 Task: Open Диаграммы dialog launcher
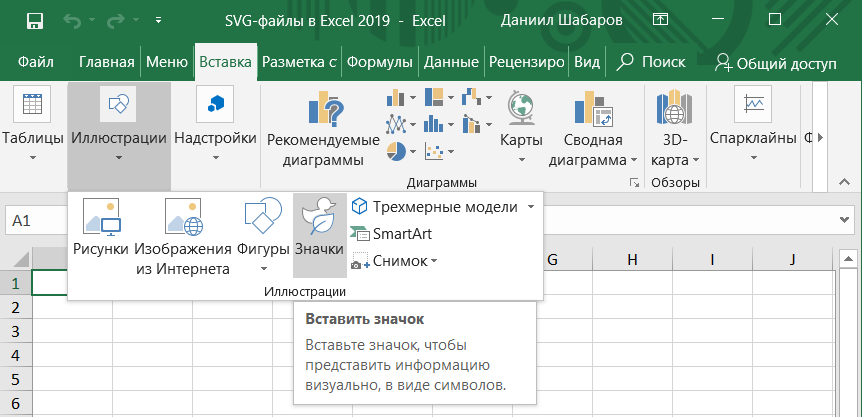click(x=634, y=183)
